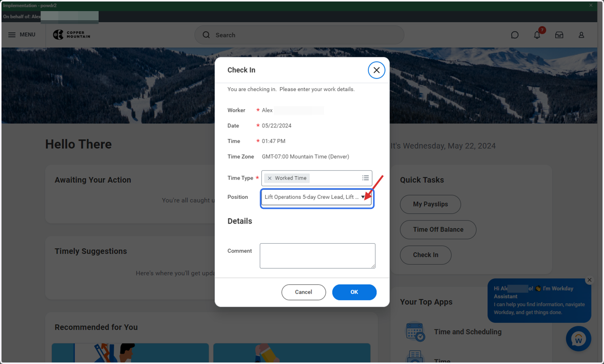Confirm check in with OK
The width and height of the screenshot is (604, 364).
pos(354,292)
